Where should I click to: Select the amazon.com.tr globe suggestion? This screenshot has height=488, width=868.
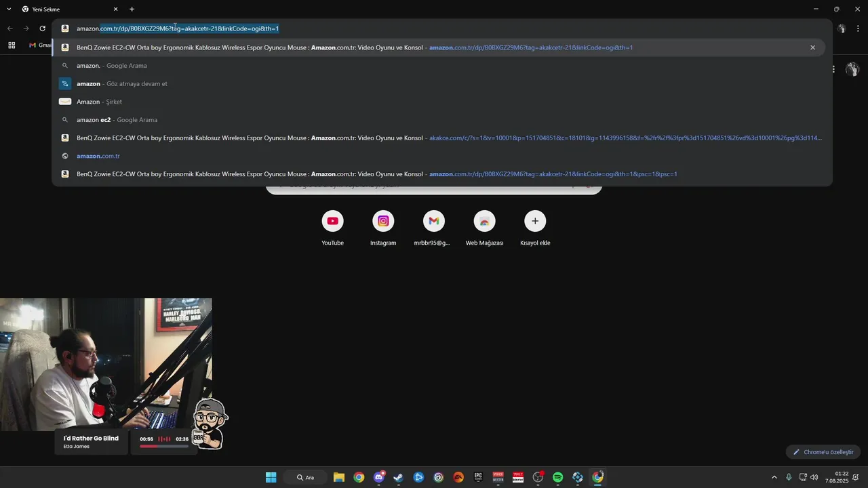pyautogui.click(x=442, y=156)
